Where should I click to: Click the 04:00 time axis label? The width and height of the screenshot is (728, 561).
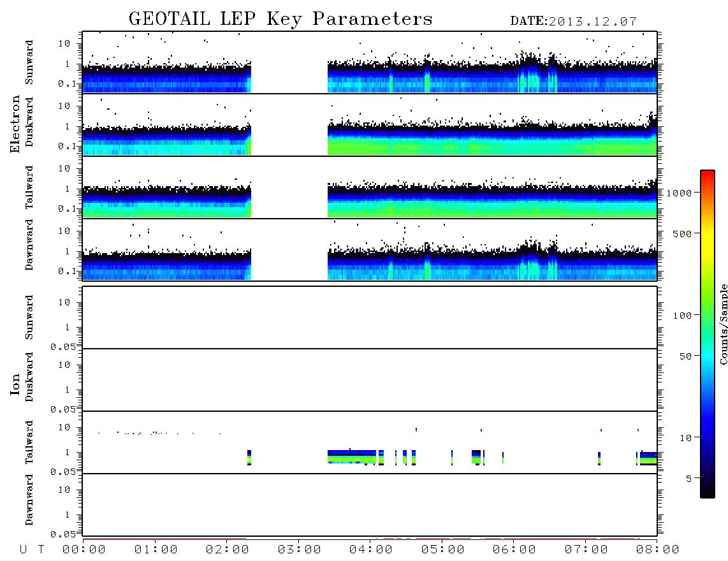(x=371, y=550)
